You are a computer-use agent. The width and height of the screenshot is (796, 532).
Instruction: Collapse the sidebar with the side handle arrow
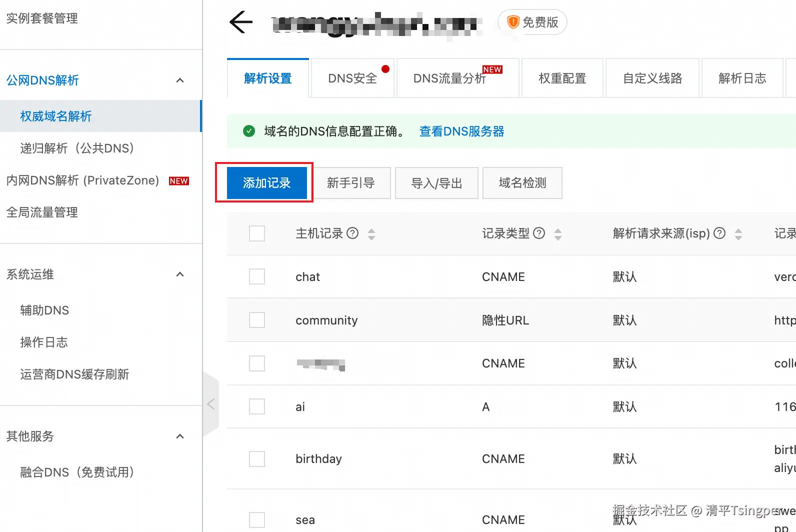[211, 404]
